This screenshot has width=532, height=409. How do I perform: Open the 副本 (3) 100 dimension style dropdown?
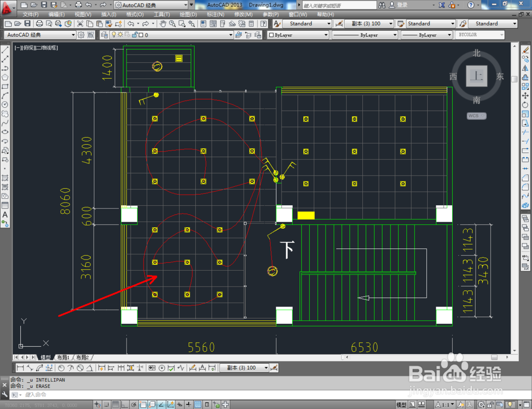(x=369, y=23)
